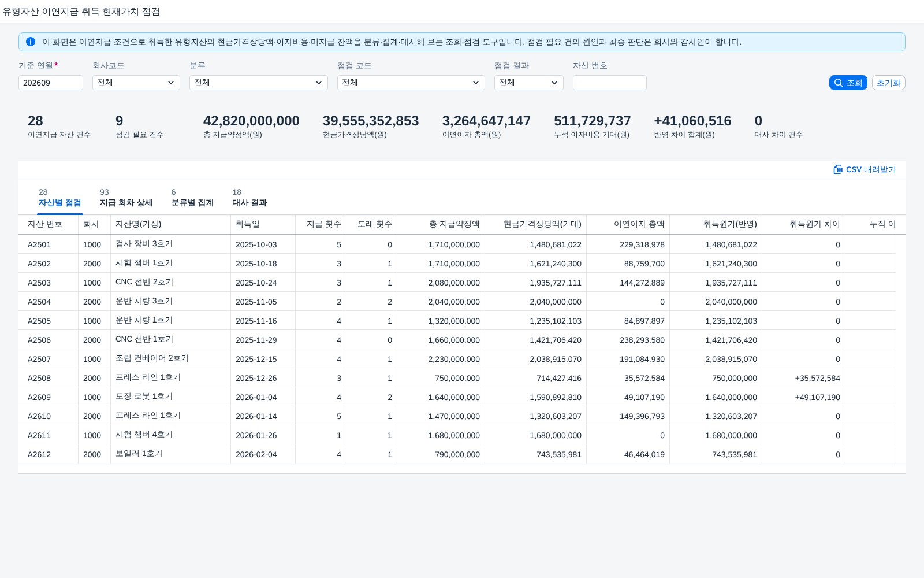Select asset row A2609 도장 로봇 1호기

pos(462,397)
